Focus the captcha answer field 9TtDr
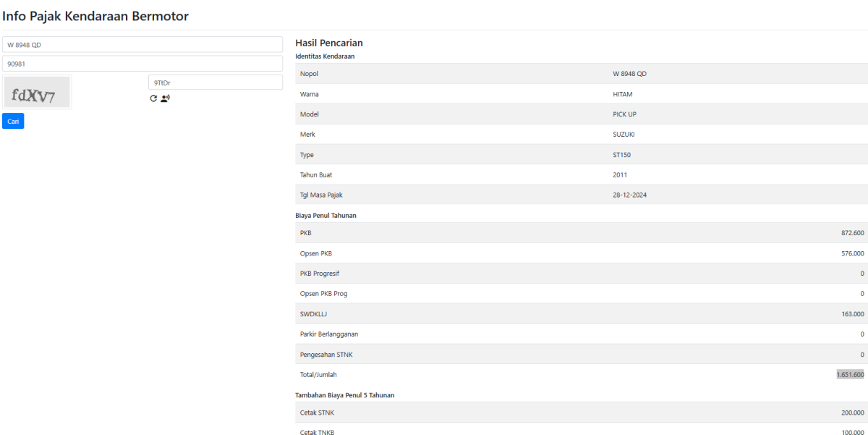The image size is (868, 435). point(216,83)
